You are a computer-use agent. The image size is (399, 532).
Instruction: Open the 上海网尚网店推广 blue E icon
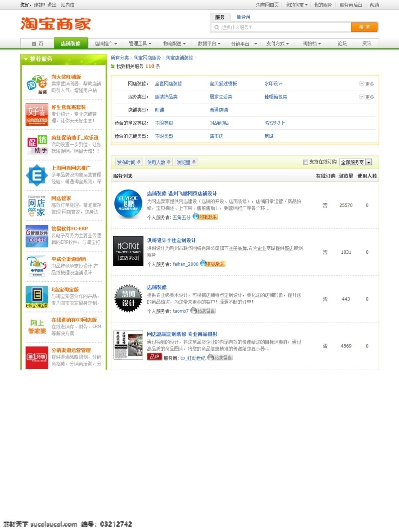(x=37, y=175)
